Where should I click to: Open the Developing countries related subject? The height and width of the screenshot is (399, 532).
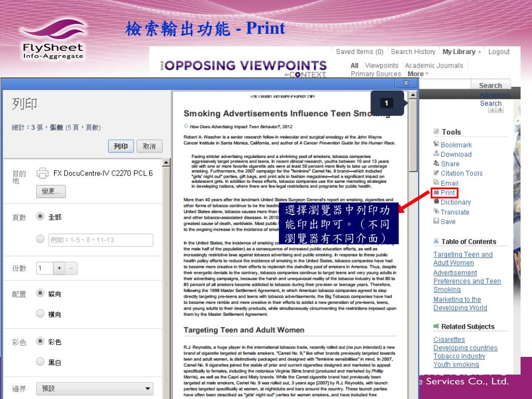click(x=465, y=348)
